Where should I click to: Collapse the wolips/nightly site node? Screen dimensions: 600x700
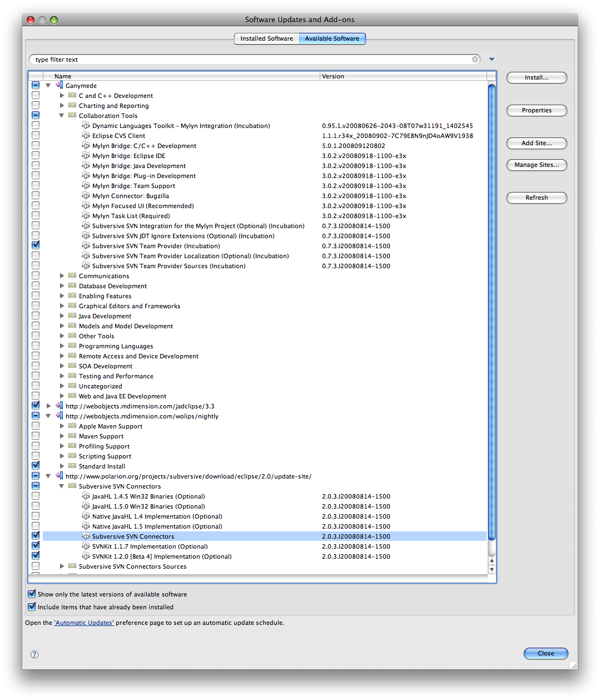(48, 416)
